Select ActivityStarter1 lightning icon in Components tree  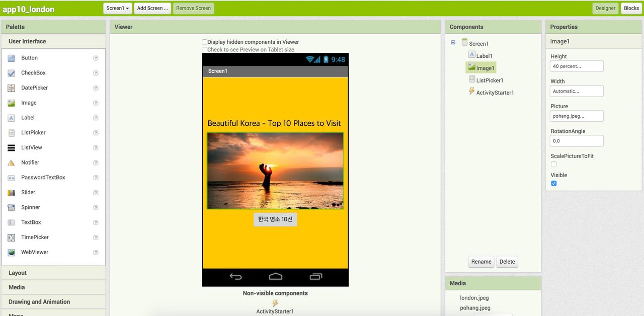[471, 92]
